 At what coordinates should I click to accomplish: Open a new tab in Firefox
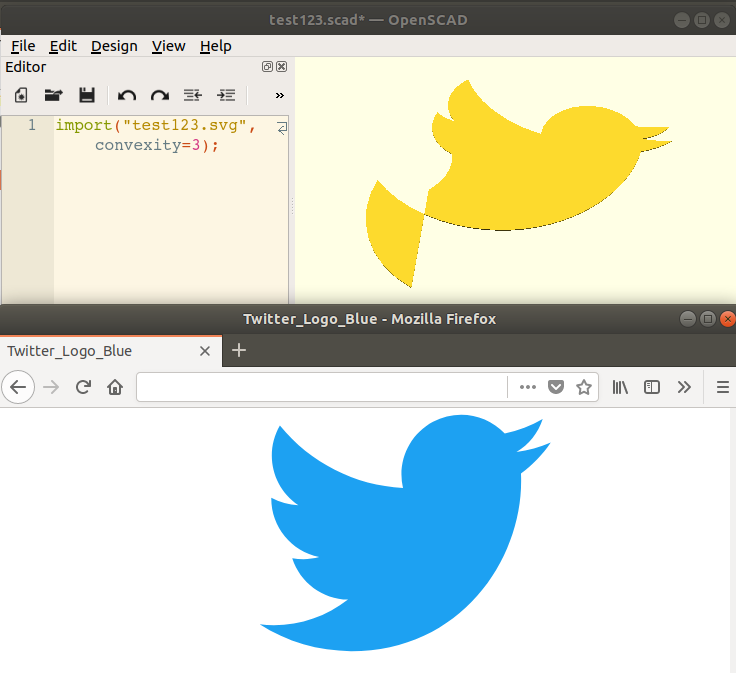(x=239, y=350)
